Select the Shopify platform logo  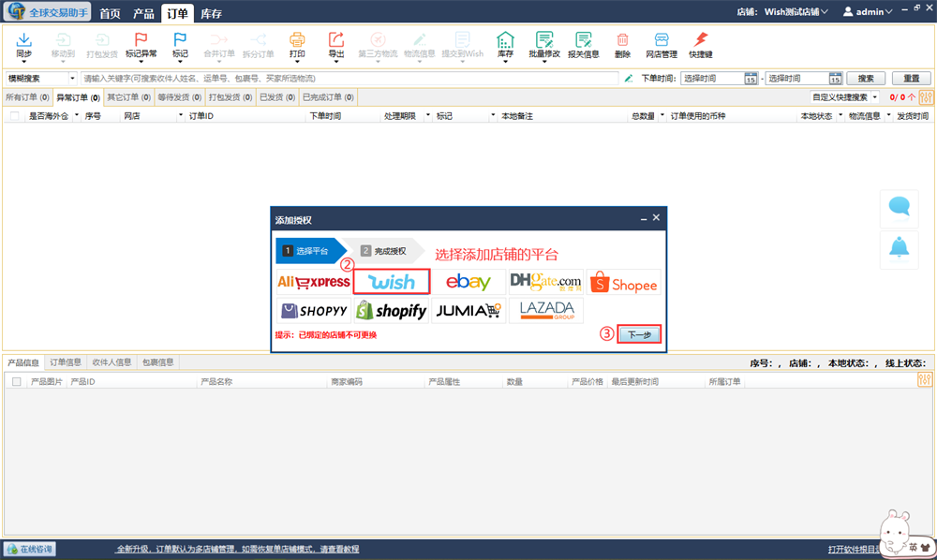392,311
